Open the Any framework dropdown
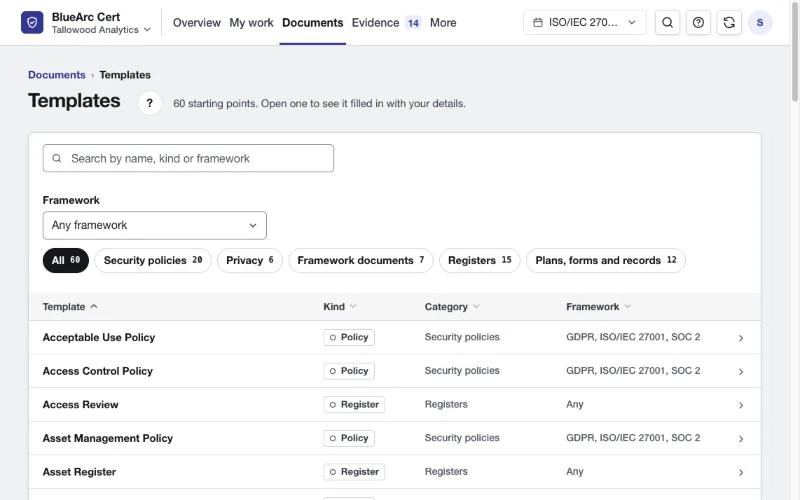The image size is (800, 500). click(x=155, y=226)
